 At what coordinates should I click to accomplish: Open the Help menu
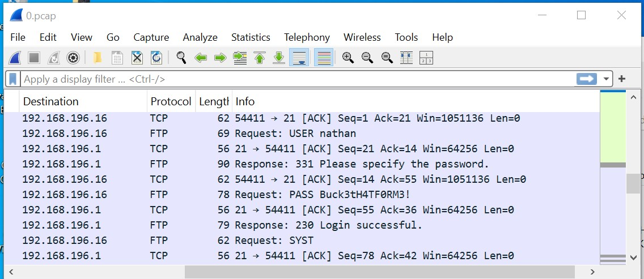coord(442,37)
